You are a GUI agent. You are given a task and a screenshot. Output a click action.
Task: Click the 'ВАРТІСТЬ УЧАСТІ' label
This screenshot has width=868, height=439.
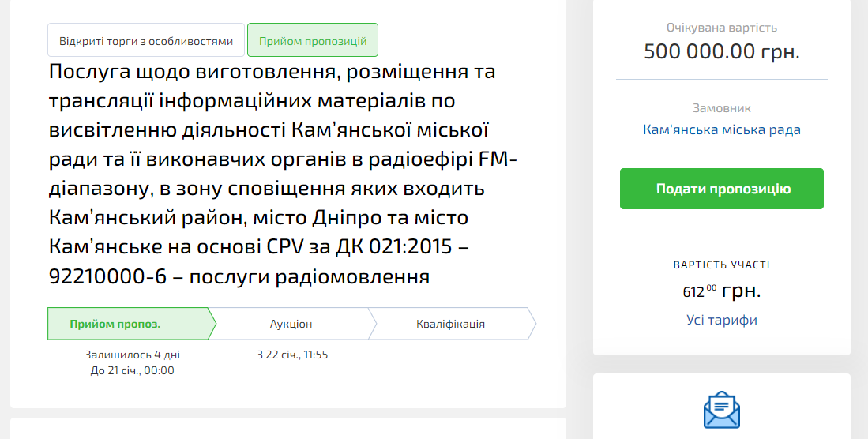tap(721, 265)
